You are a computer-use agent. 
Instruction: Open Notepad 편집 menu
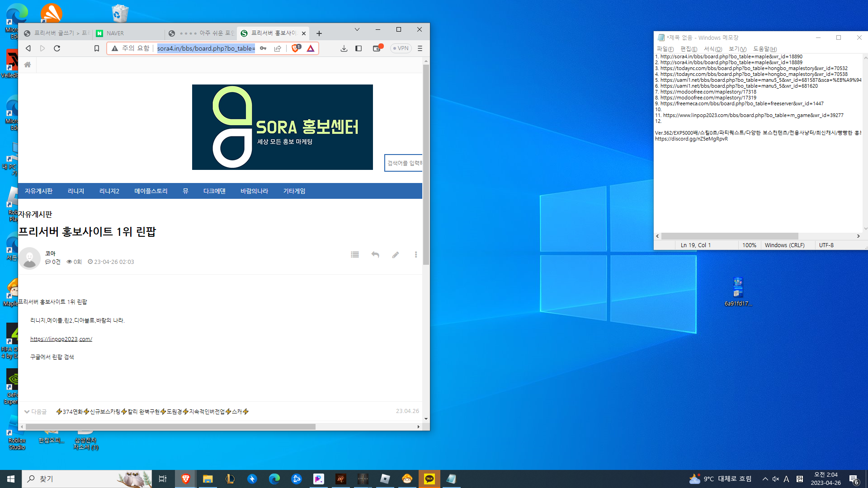(x=689, y=49)
